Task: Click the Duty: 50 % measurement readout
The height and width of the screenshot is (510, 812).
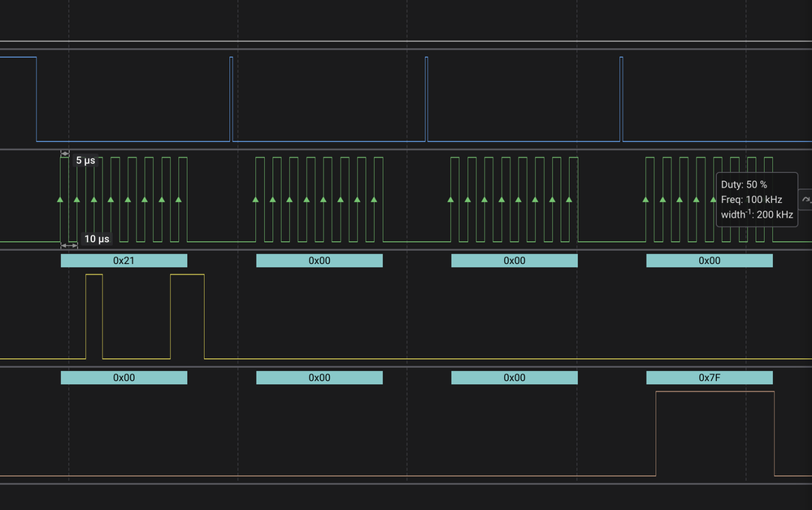Action: pos(744,184)
